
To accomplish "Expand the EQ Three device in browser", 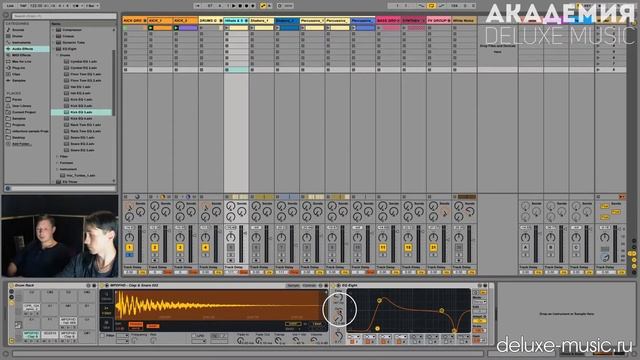I will coord(53,182).
